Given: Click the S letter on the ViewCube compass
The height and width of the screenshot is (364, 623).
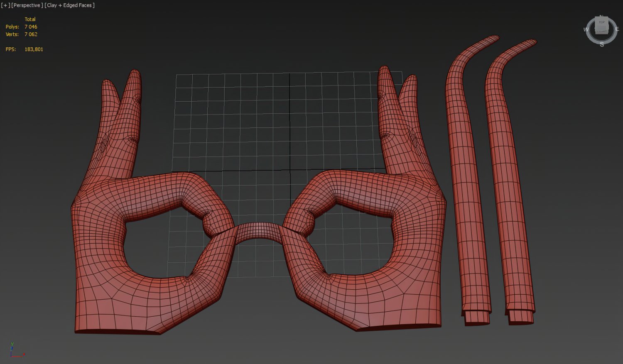Looking at the screenshot, I should [x=602, y=44].
